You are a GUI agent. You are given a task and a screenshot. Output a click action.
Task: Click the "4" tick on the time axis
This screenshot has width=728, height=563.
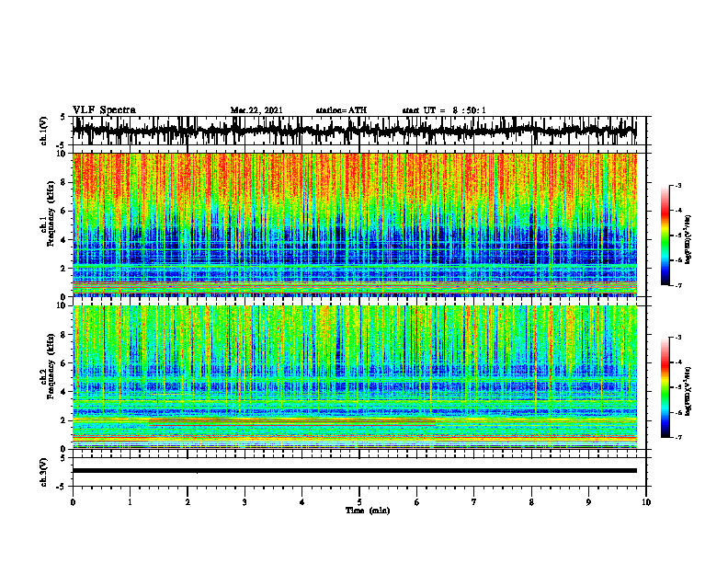coord(302,502)
